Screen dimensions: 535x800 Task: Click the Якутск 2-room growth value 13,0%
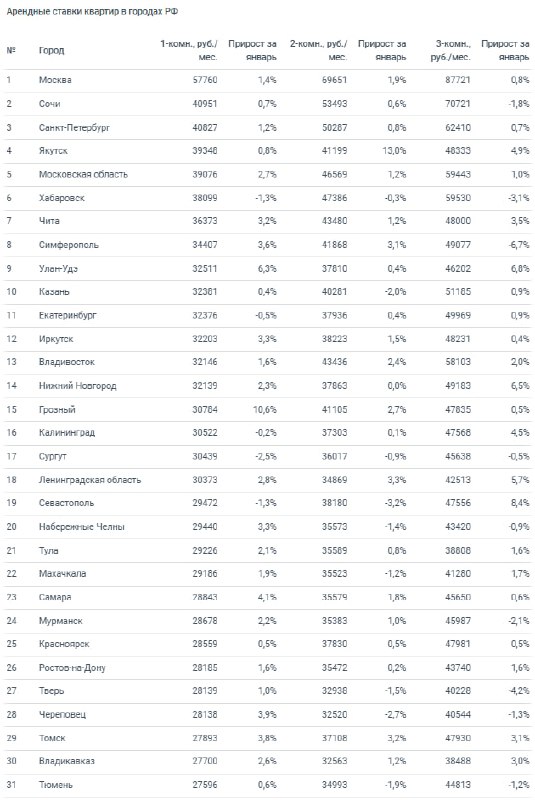pos(394,151)
